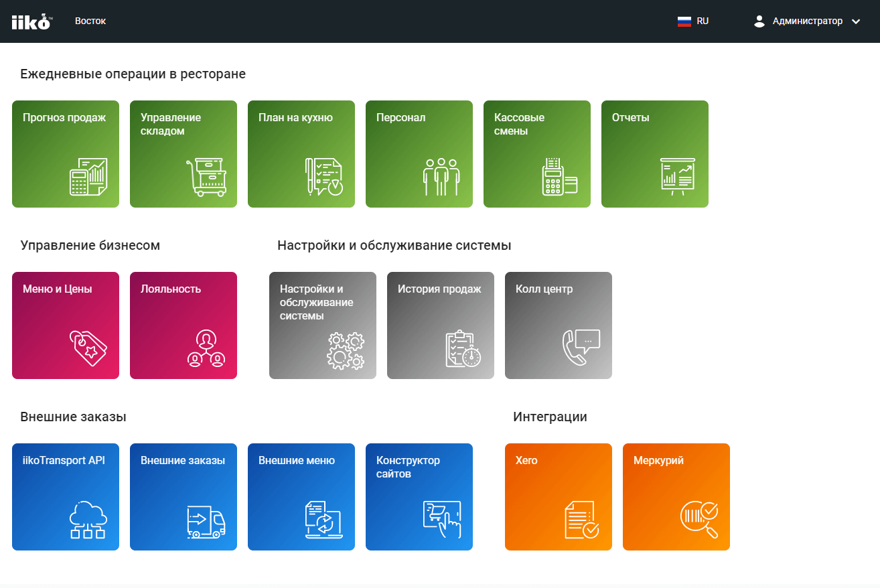Open the Прогноз продаж tile

66,154
